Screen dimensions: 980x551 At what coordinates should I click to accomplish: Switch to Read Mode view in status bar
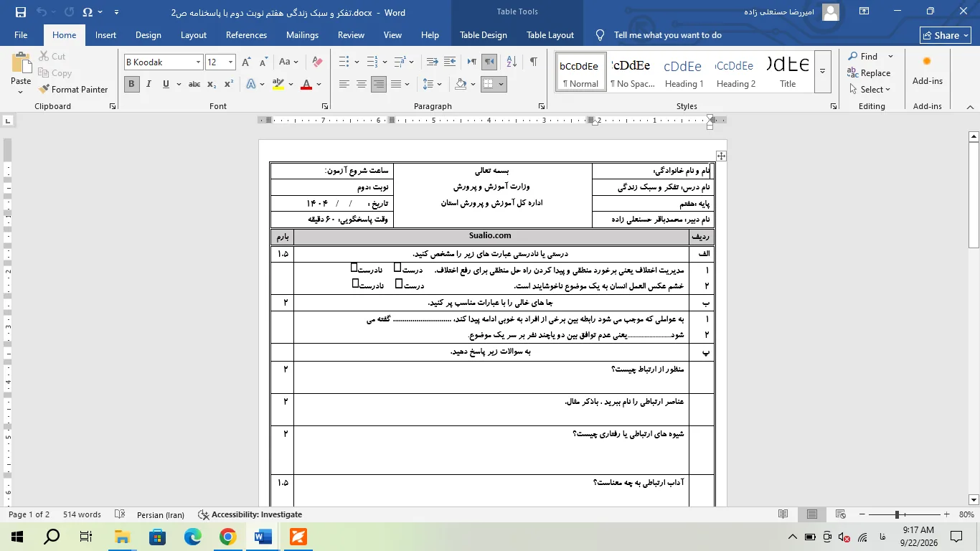(x=783, y=514)
